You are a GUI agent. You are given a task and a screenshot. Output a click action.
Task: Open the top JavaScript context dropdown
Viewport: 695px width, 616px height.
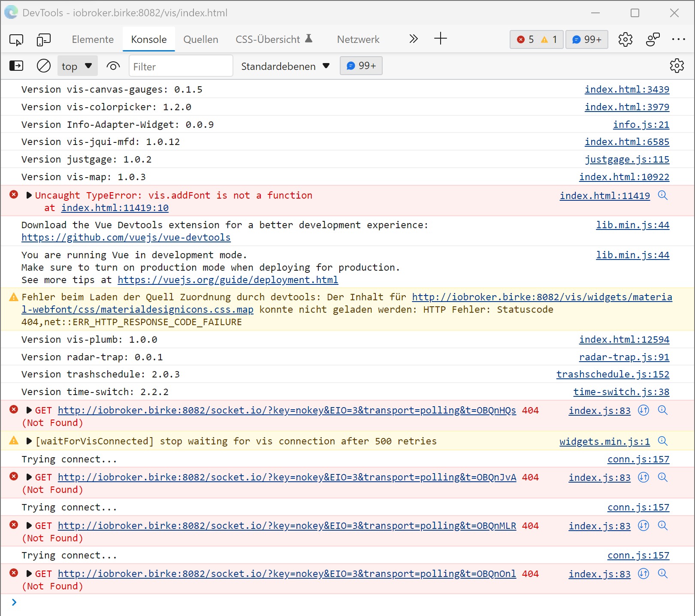77,66
